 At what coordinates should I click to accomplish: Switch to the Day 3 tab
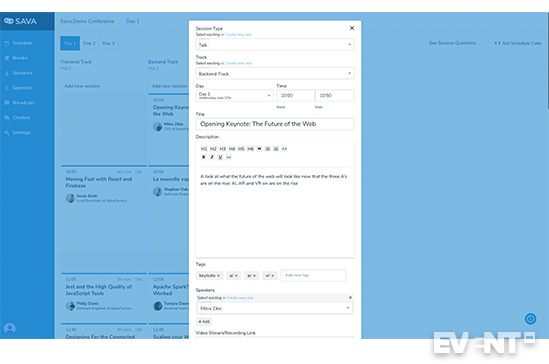(x=109, y=43)
